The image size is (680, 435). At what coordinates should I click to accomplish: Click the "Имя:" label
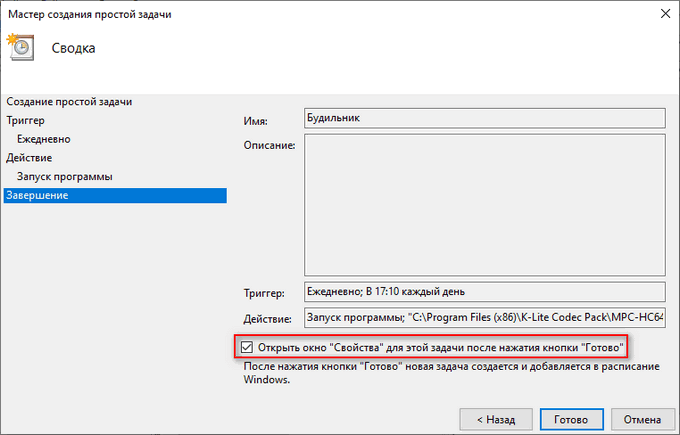pyautogui.click(x=257, y=121)
